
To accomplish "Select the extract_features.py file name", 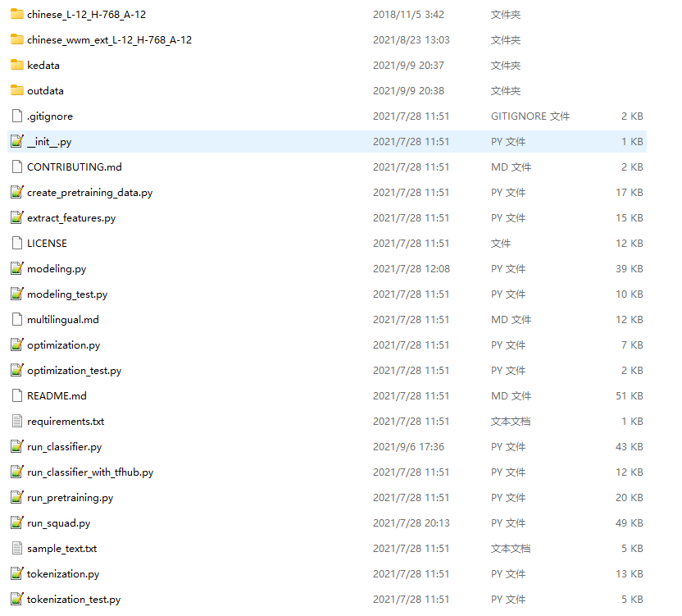I will 71,218.
